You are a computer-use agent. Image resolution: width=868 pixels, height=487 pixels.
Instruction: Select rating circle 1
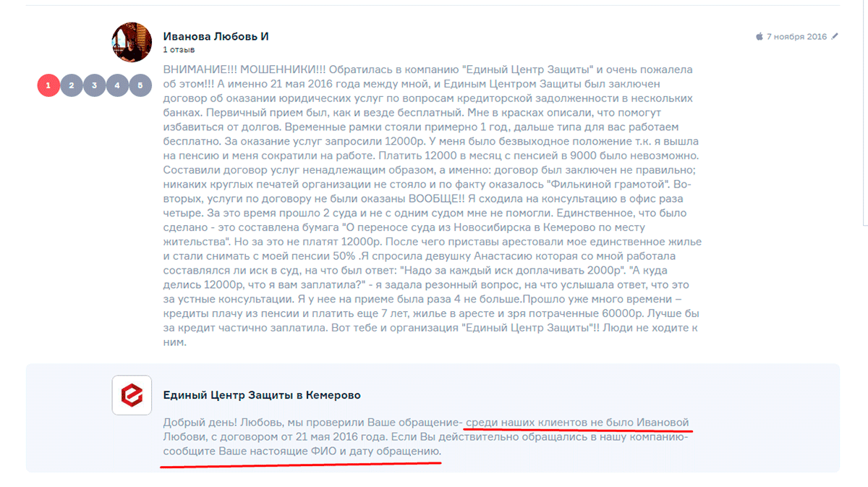click(x=48, y=85)
